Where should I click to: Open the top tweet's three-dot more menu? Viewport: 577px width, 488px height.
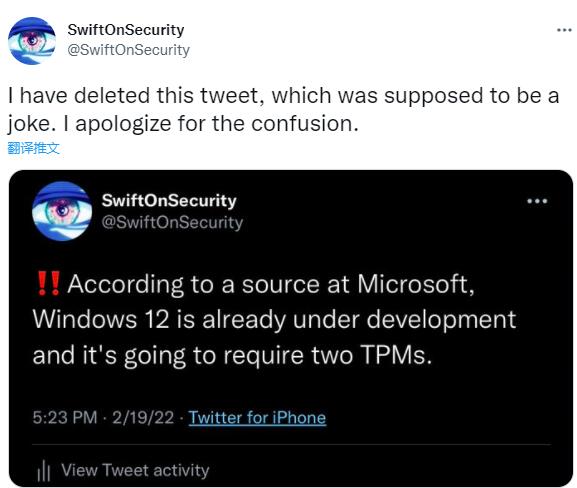pyautogui.click(x=564, y=30)
